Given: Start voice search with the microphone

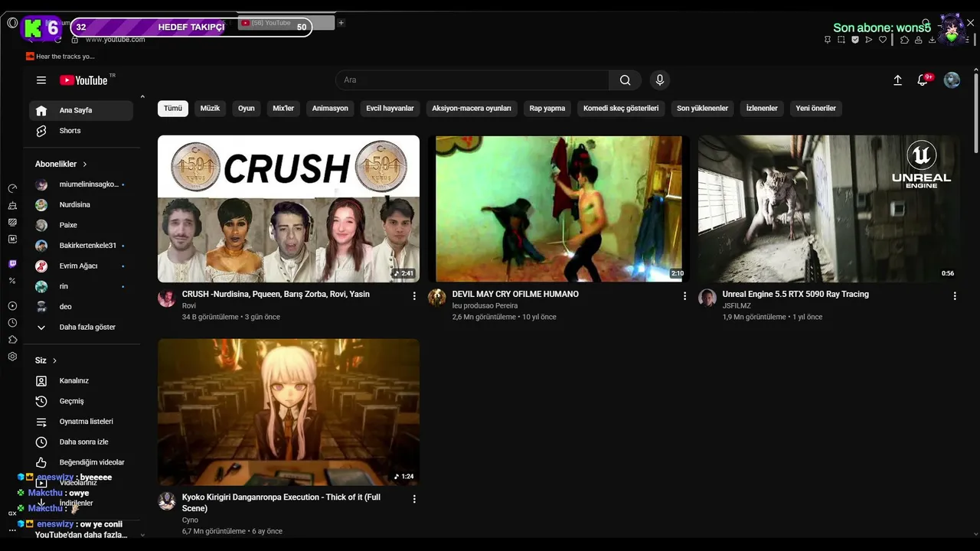Looking at the screenshot, I should (x=659, y=80).
